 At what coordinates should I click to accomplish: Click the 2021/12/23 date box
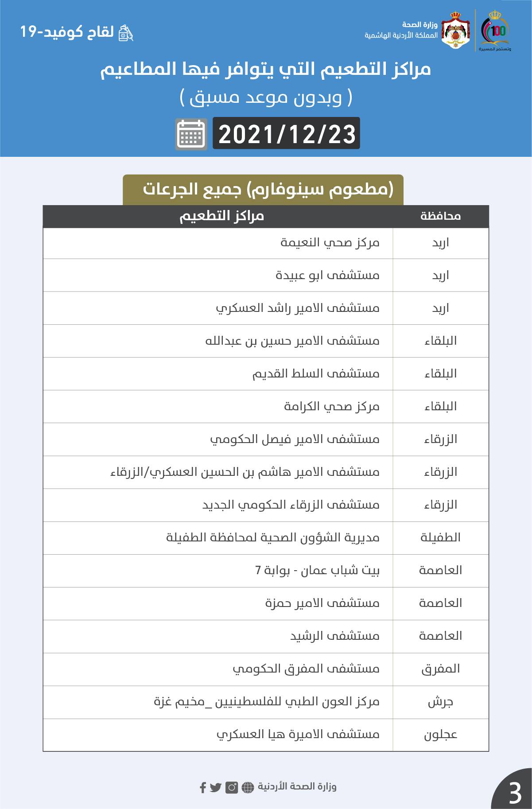point(287,134)
